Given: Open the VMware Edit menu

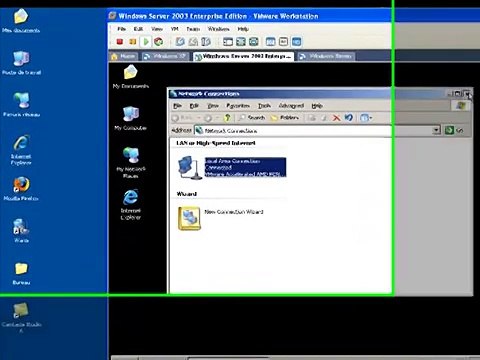Looking at the screenshot, I should tap(138, 29).
